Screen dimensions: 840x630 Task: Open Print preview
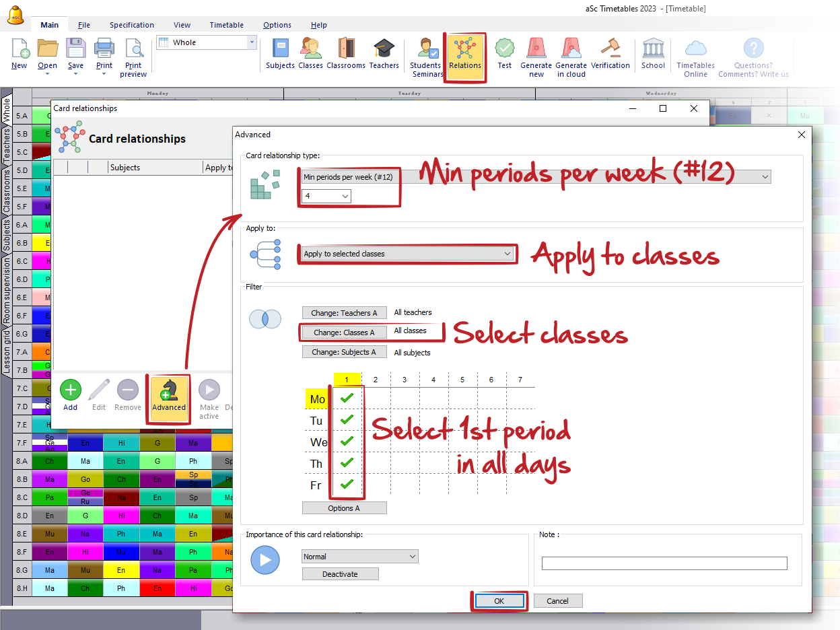point(134,48)
